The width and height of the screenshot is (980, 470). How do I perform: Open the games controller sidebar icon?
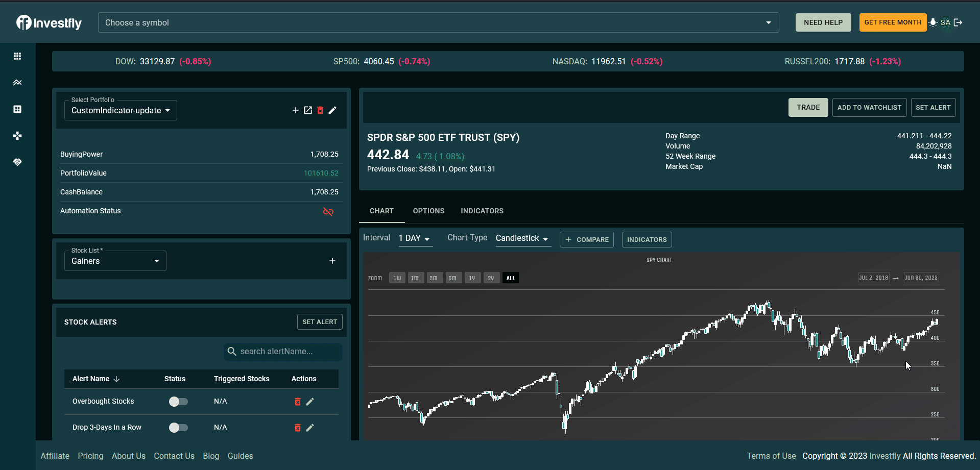pyautogui.click(x=17, y=136)
